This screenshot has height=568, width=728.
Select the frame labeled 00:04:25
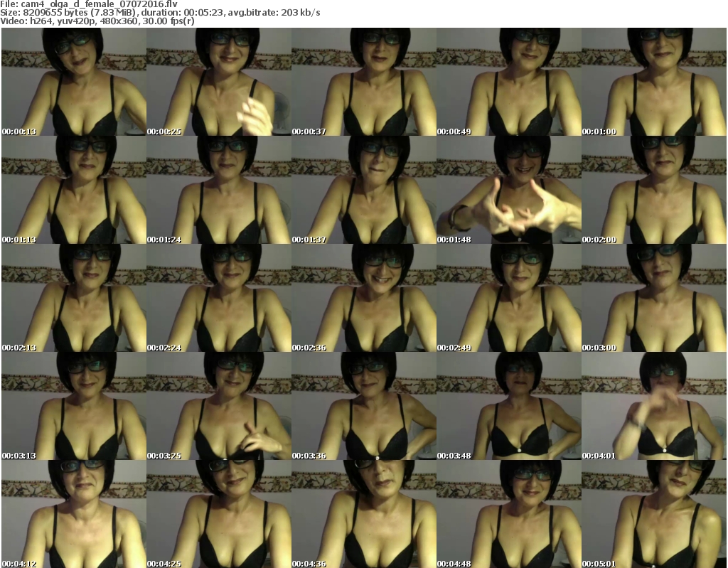coord(219,514)
